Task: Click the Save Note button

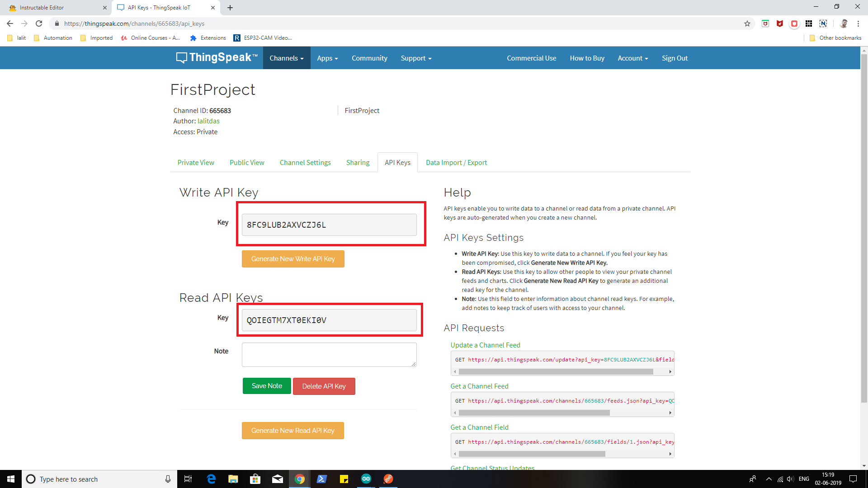Action: tap(267, 386)
